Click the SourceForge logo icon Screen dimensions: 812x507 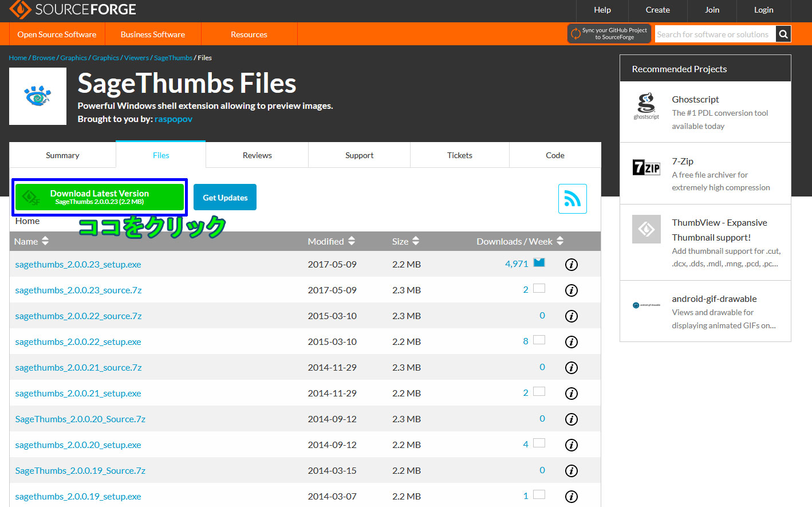(x=19, y=9)
